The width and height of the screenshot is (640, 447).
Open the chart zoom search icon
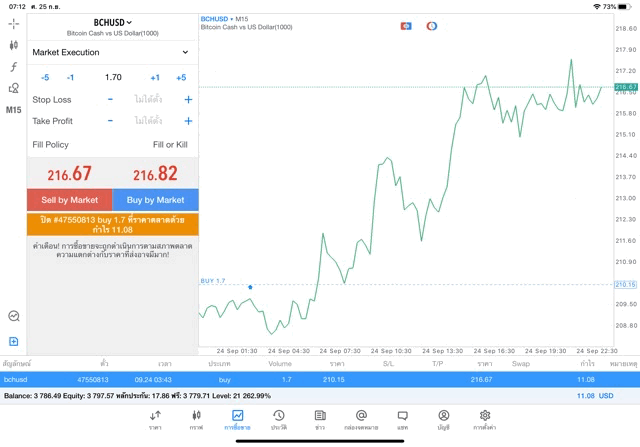pyautogui.click(x=13, y=316)
